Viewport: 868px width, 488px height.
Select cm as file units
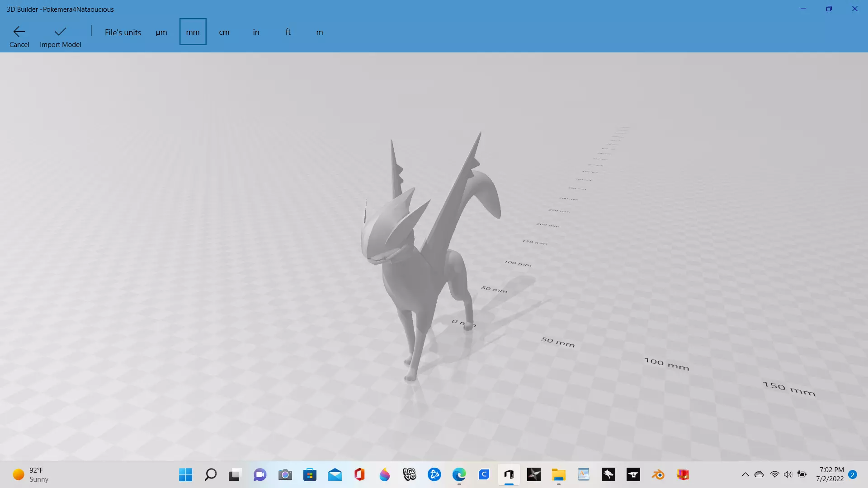coord(224,32)
